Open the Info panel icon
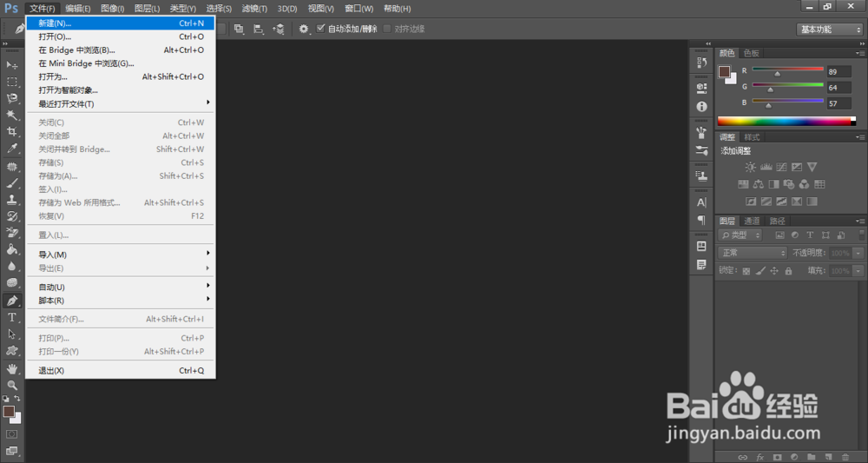The image size is (868, 463). 701,106
